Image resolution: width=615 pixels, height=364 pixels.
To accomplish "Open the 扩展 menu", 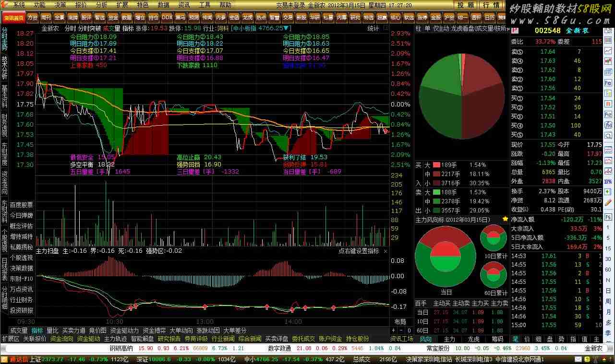I will coord(122,5).
